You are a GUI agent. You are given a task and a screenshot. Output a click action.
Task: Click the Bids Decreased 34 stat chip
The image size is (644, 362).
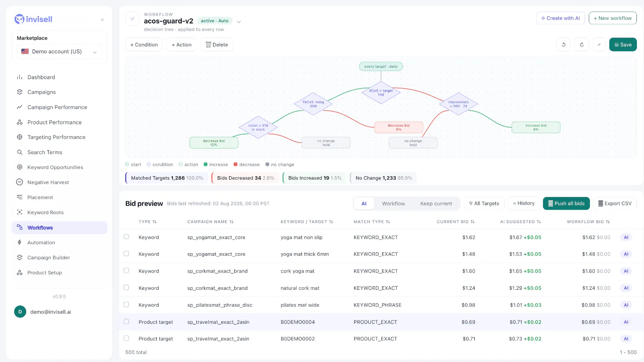245,178
